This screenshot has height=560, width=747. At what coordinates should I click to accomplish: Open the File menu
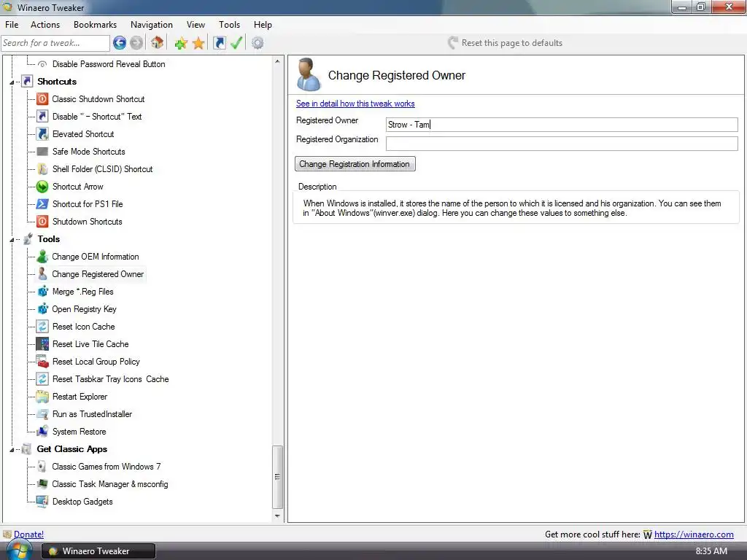12,25
